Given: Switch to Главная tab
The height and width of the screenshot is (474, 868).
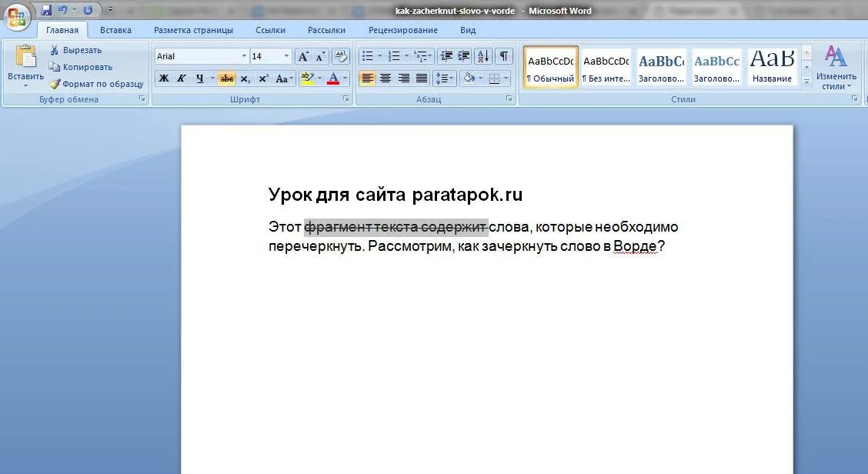Looking at the screenshot, I should click(62, 30).
